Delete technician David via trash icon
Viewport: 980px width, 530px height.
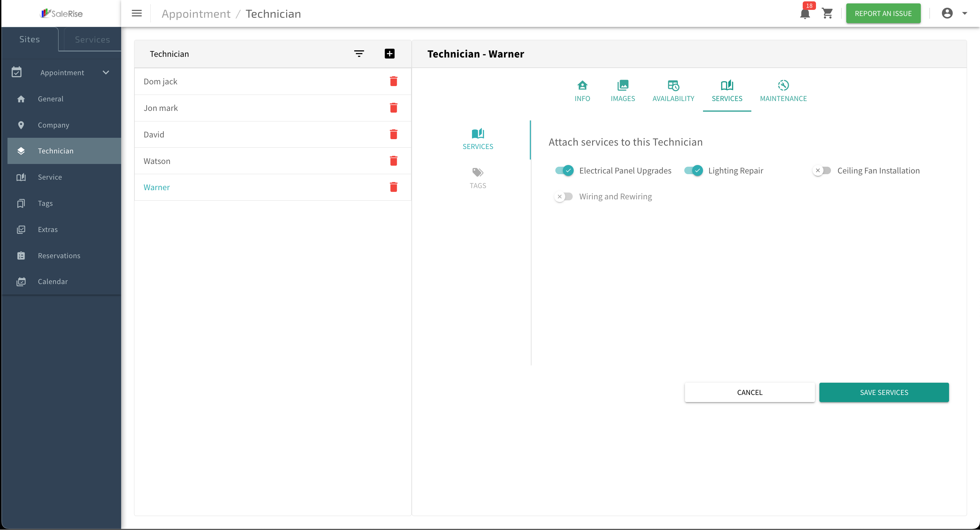click(393, 134)
